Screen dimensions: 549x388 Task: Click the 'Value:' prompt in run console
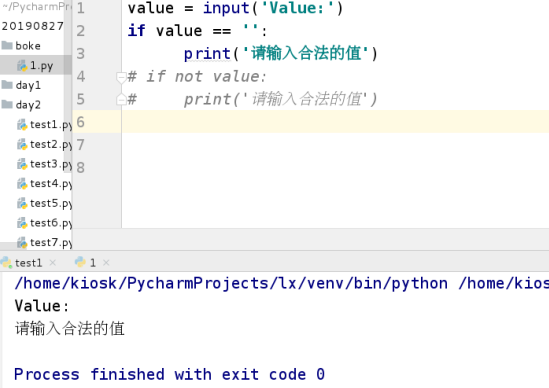(42, 306)
